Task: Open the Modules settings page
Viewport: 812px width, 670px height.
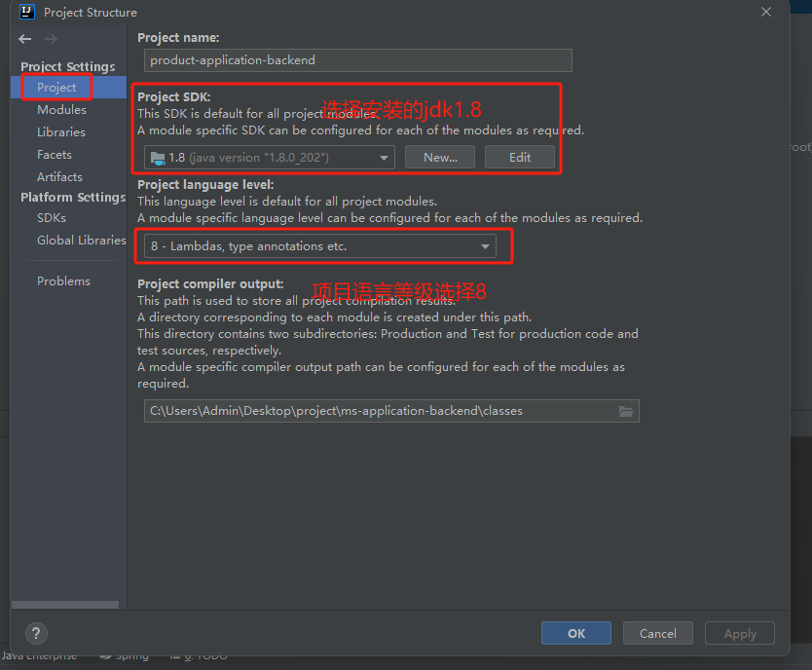Action: pyautogui.click(x=61, y=110)
